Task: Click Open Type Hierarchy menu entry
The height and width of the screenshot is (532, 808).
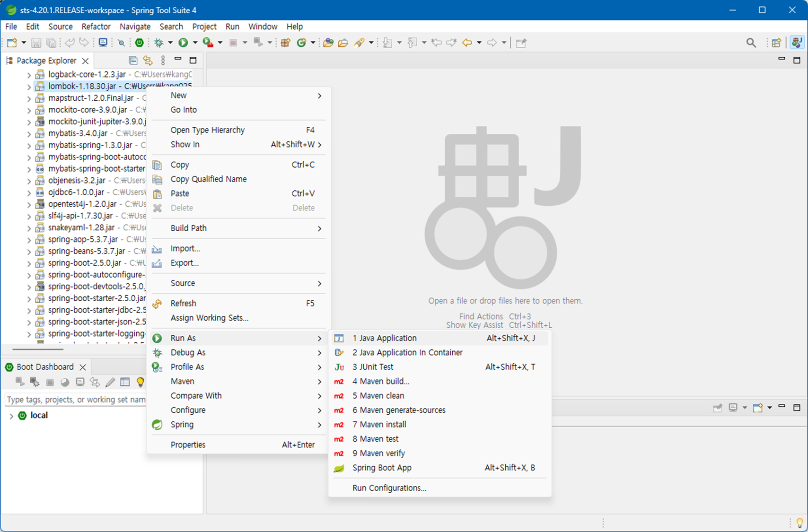Action: pos(238,130)
